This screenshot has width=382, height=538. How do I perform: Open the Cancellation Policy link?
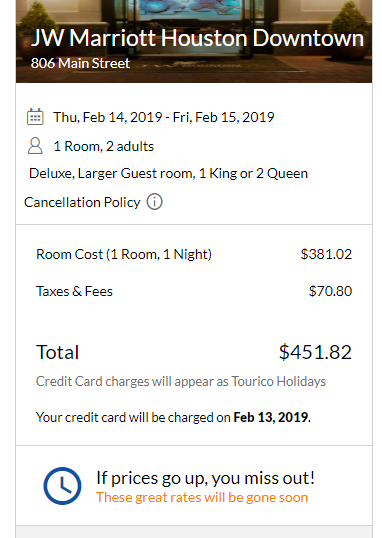[x=82, y=202]
